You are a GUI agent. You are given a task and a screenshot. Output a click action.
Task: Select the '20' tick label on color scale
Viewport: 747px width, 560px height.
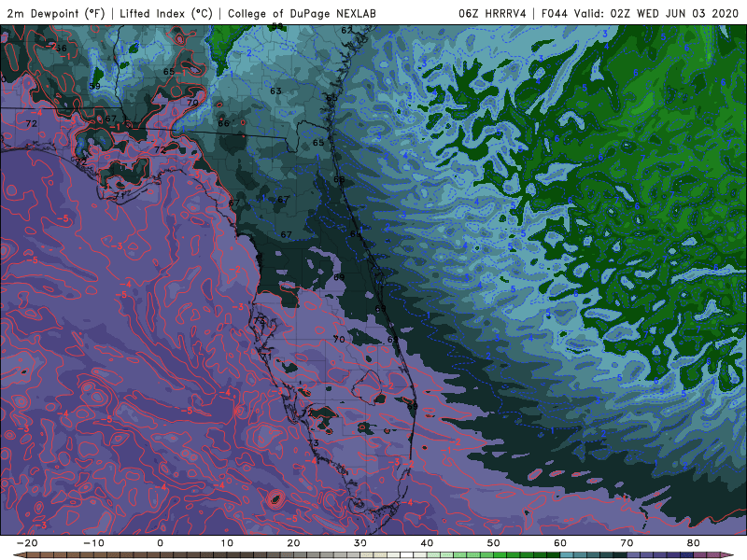pos(293,543)
